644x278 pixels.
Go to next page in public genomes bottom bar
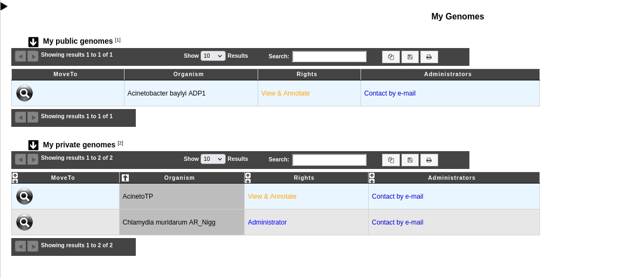pyautogui.click(x=33, y=117)
